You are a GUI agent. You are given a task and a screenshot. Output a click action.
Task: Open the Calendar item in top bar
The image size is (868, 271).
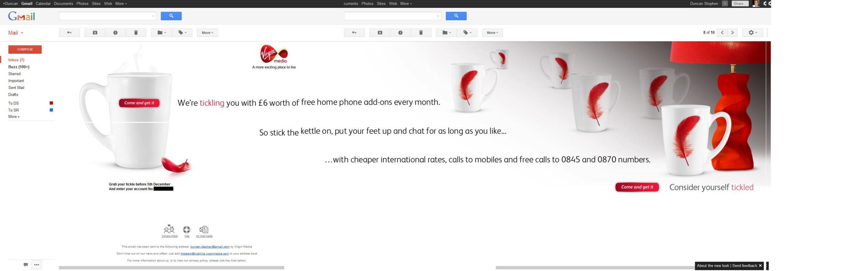coord(43,4)
